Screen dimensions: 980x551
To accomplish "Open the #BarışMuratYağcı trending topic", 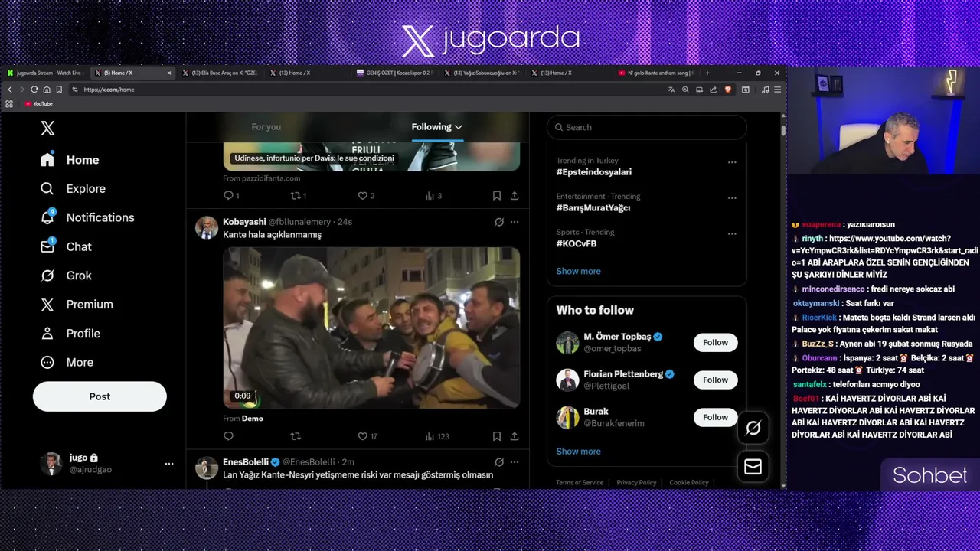I will [x=593, y=208].
